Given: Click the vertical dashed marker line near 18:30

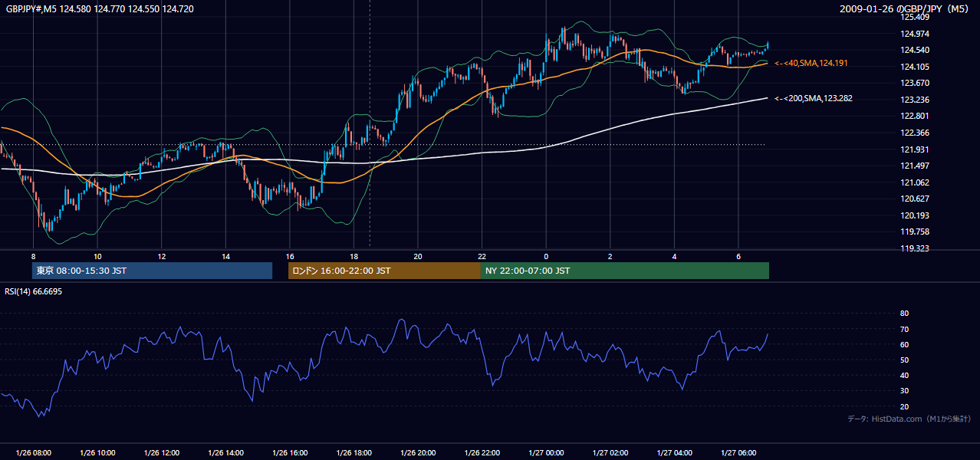Looking at the screenshot, I should click(370, 123).
